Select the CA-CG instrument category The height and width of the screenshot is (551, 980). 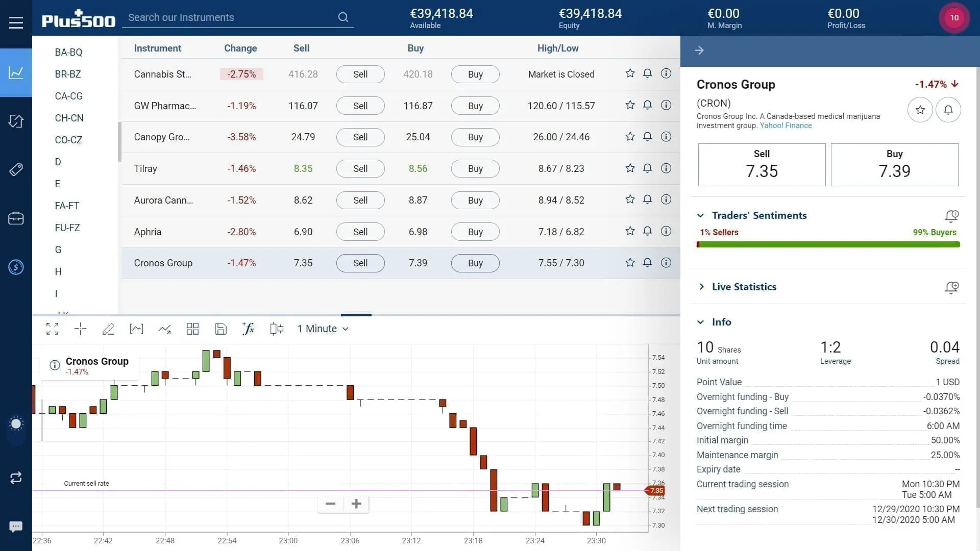[68, 96]
